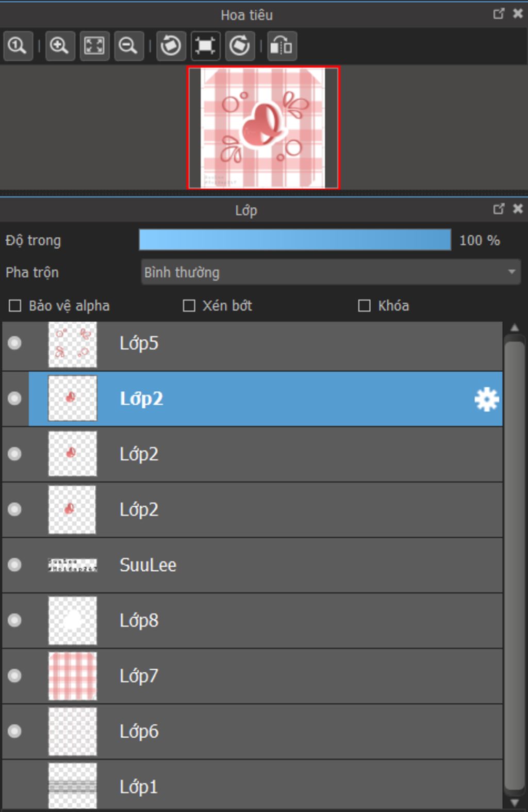Rotate canvas right in navigator toolbar

240,46
